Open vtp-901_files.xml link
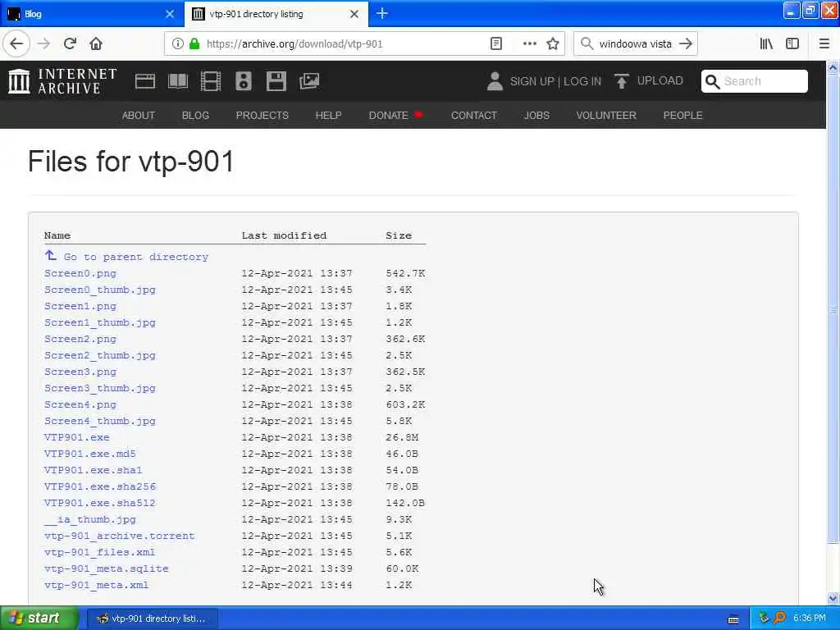840x630 pixels. 99,552
